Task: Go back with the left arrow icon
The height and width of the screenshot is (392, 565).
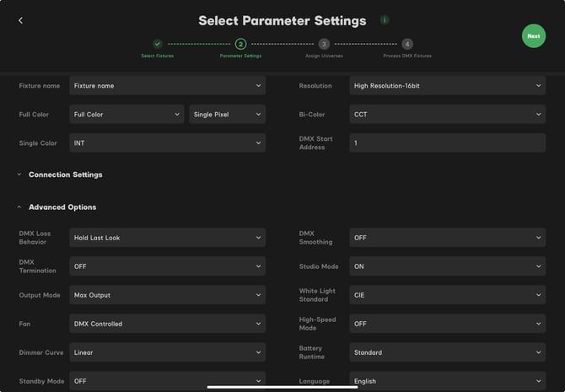Action: click(20, 20)
